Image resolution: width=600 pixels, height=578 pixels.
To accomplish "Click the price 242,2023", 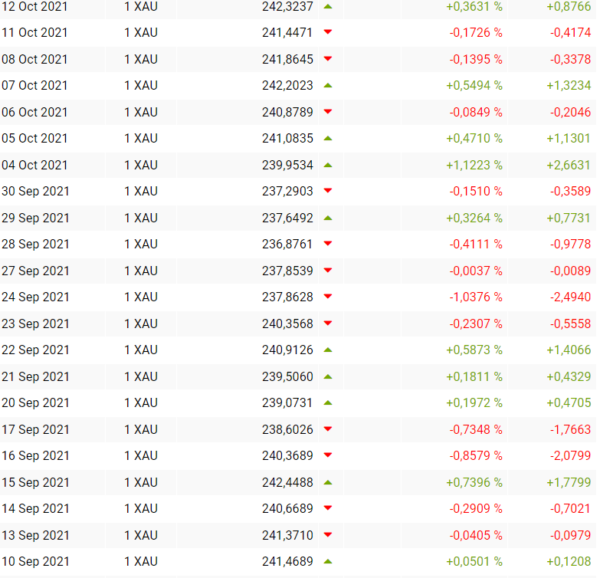I will (x=287, y=85).
